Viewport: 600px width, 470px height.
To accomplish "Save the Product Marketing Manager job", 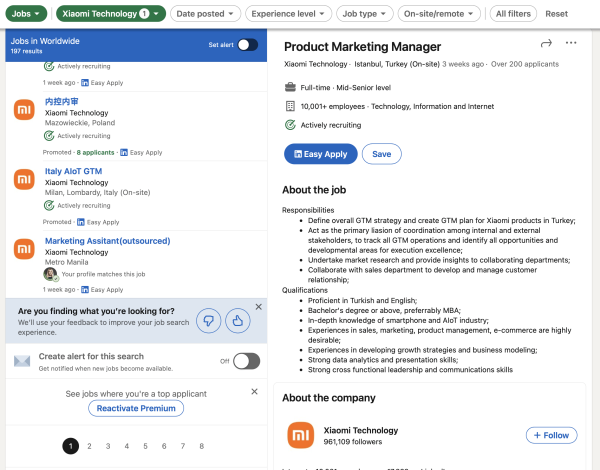I will click(382, 154).
